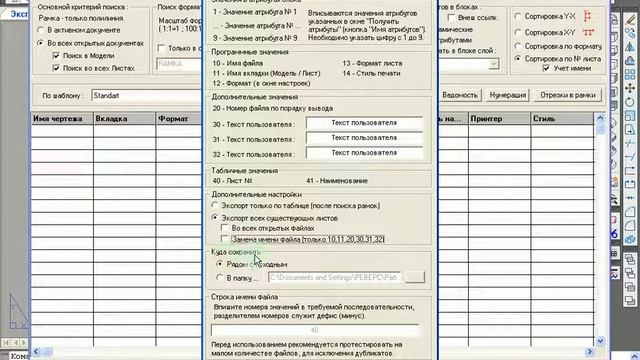Click the 'По шаблону' Standart template field
The width and height of the screenshot is (640, 360).
pos(147,96)
